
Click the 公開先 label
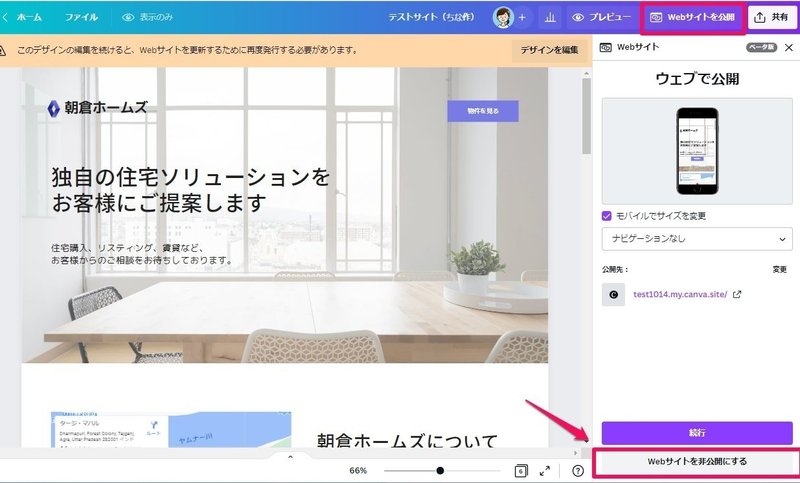pyautogui.click(x=615, y=269)
